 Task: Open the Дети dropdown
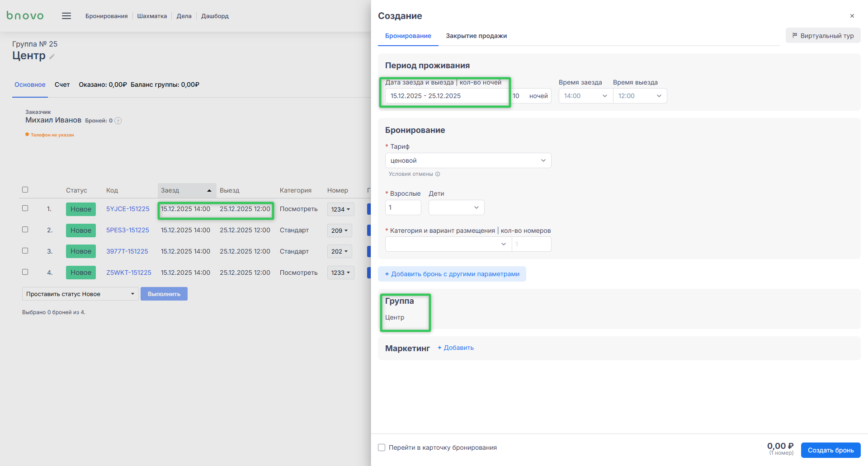tap(456, 207)
